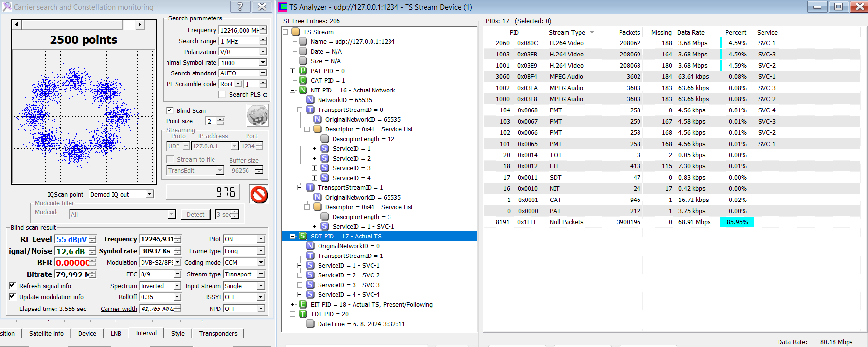
Task: Switch to the Transponders tab
Action: pos(218,333)
